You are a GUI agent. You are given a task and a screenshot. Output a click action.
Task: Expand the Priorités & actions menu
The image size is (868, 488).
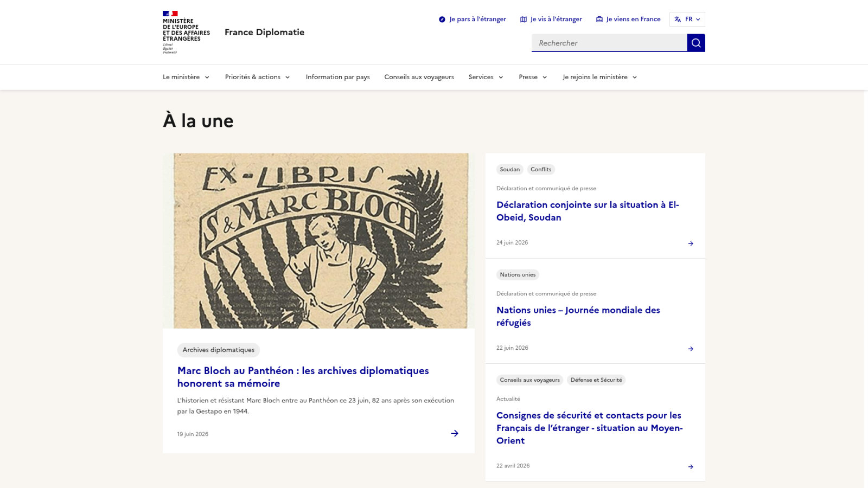(x=258, y=77)
